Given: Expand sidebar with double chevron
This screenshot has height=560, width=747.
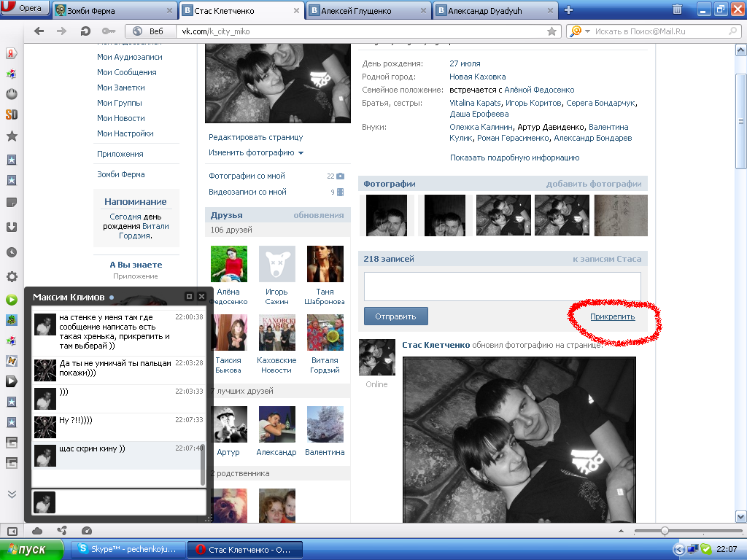Looking at the screenshot, I should pos(12,494).
